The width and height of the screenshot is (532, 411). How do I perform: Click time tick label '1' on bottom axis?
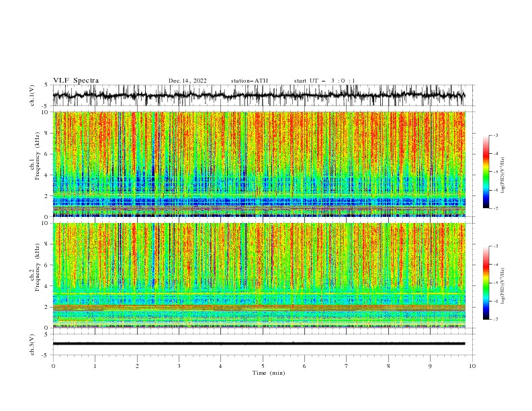coord(95,366)
